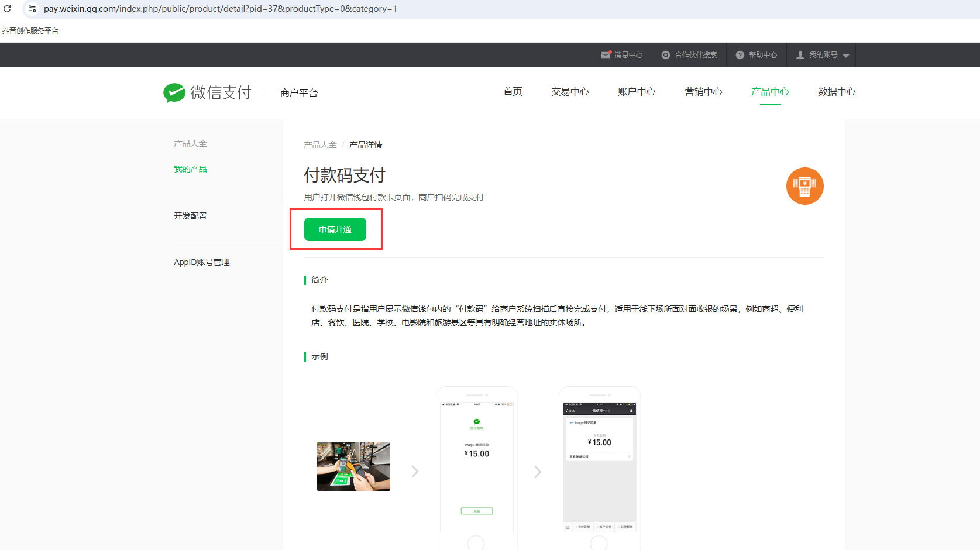
Task: Open the 账户中心 navigation tab
Action: (x=637, y=92)
